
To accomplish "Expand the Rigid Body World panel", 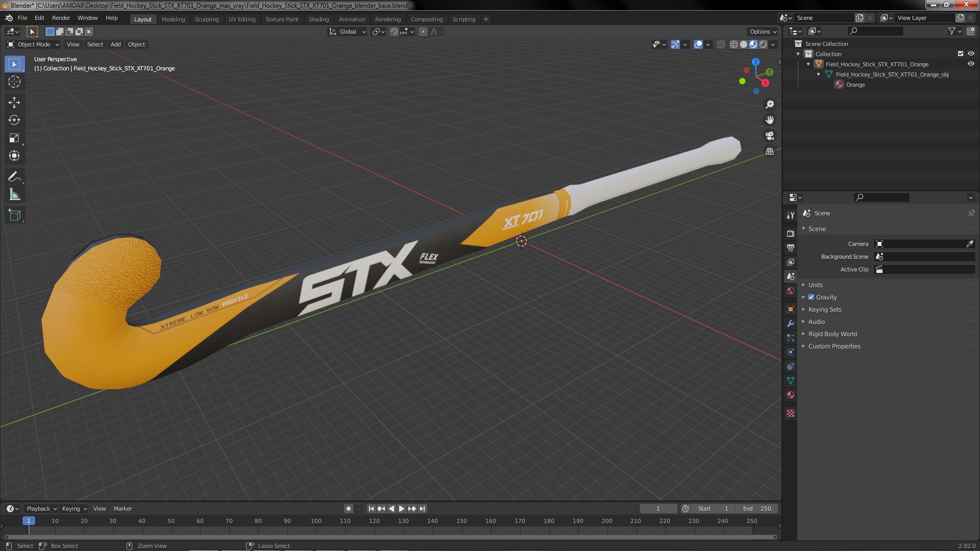I will click(832, 334).
